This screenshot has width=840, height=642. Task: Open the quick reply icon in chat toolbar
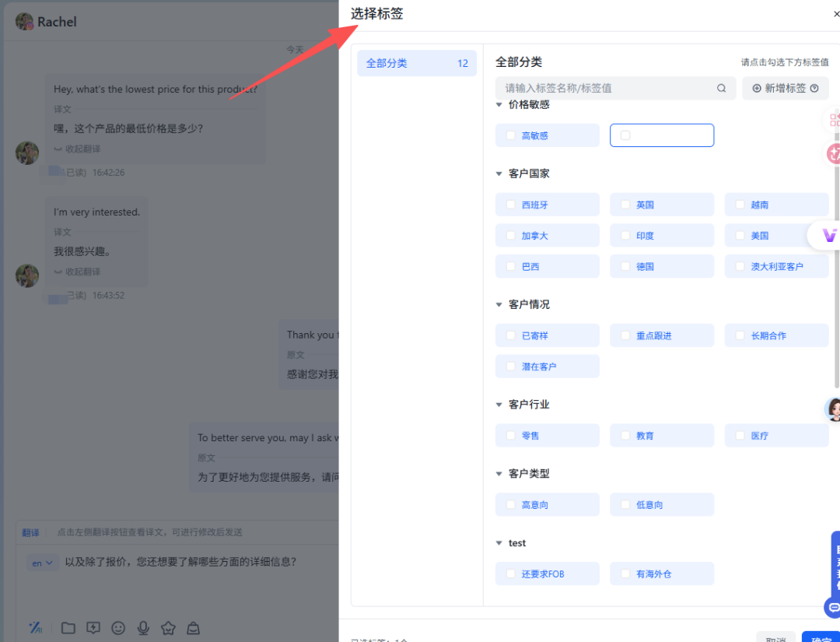click(93, 628)
